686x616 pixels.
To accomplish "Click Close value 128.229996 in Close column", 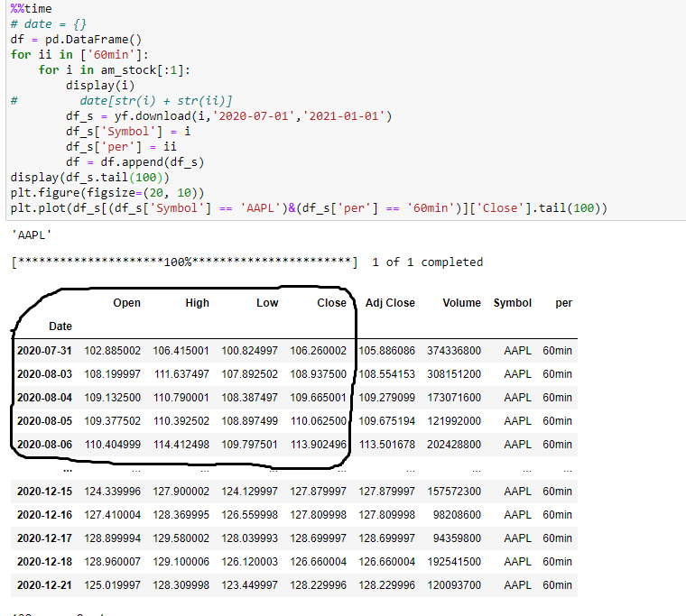I will 318,585.
